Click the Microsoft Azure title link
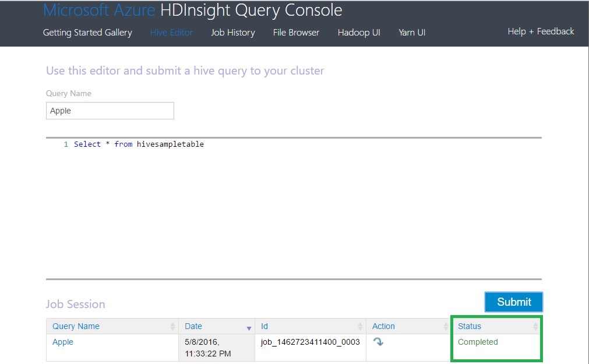This screenshot has width=589, height=364. coord(99,10)
